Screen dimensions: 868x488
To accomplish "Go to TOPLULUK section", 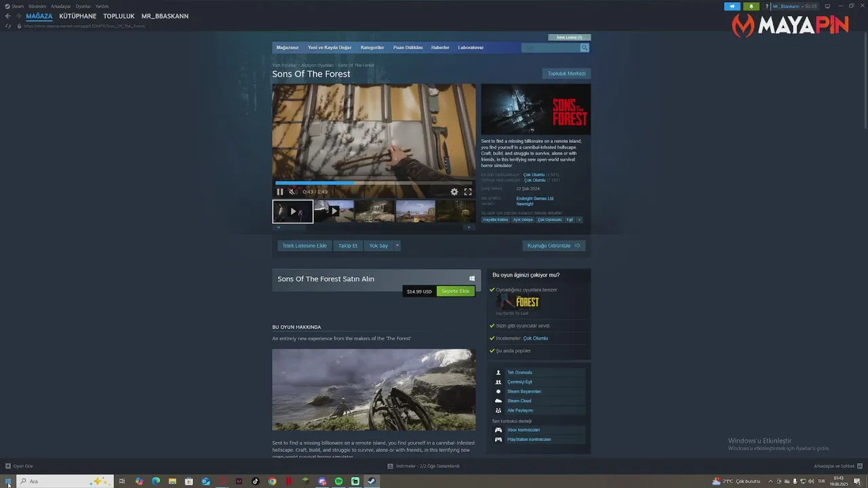I will pyautogui.click(x=119, y=16).
